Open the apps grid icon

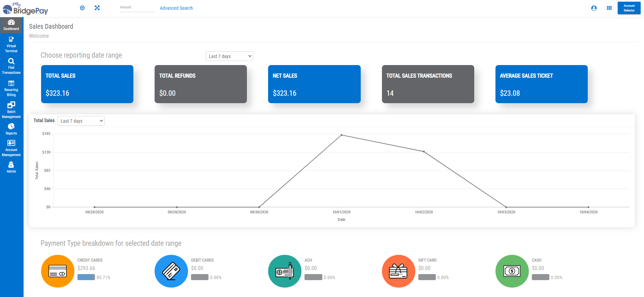[609, 8]
